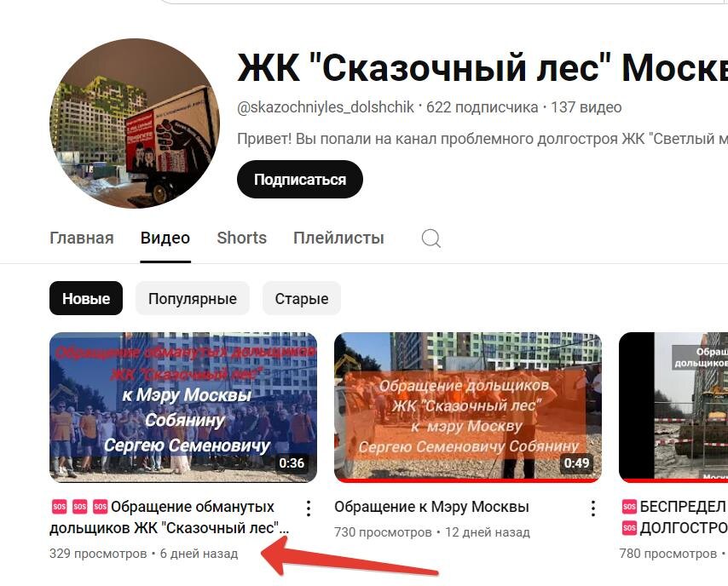Open the БЕСПРЕДЕЛ video title link

pyautogui.click(x=674, y=517)
